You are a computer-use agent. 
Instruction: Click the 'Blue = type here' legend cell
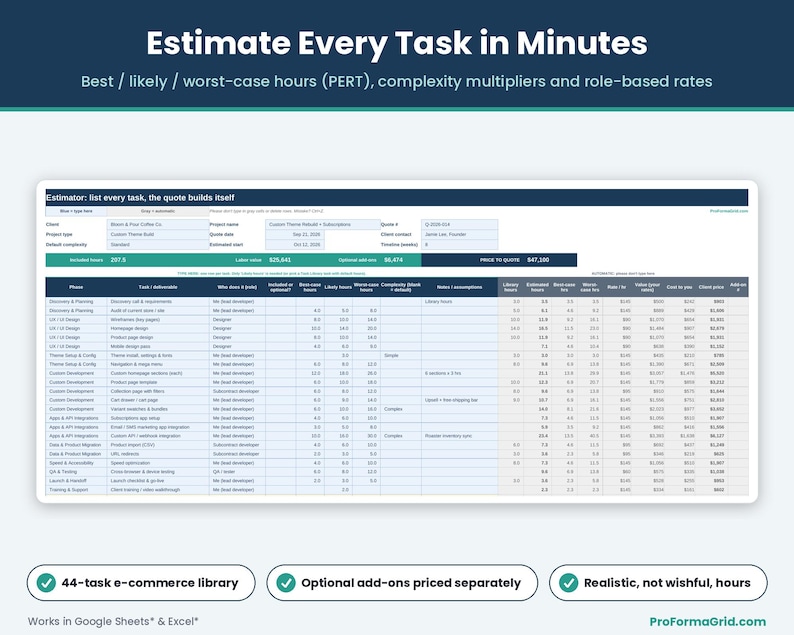click(76, 211)
